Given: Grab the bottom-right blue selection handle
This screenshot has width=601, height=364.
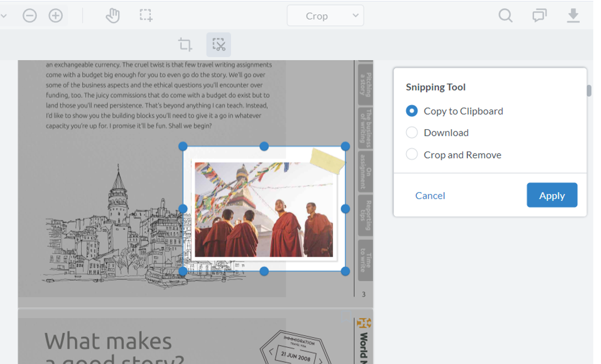Looking at the screenshot, I should pos(347,271).
